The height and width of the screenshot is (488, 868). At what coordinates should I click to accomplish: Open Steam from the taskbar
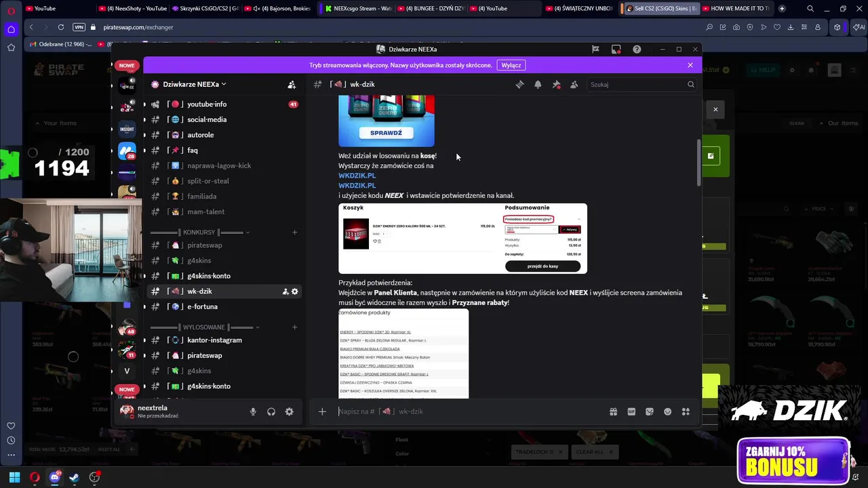pyautogui.click(x=74, y=477)
